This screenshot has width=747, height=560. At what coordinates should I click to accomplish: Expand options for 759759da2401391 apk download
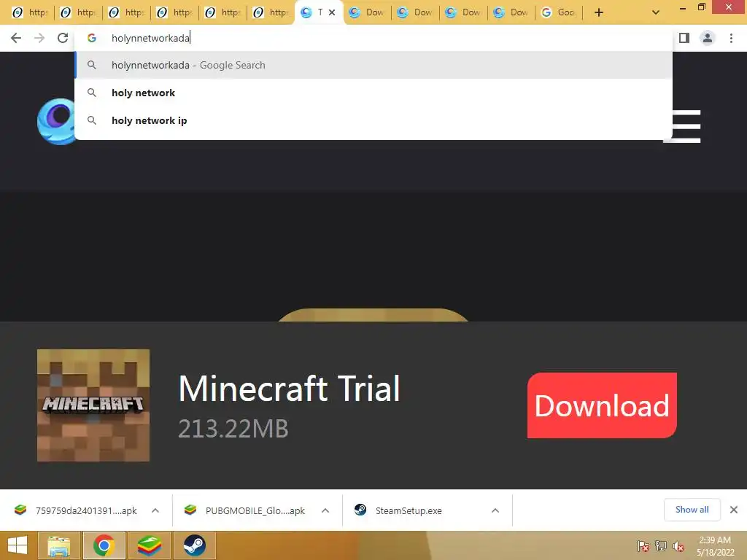[155, 510]
